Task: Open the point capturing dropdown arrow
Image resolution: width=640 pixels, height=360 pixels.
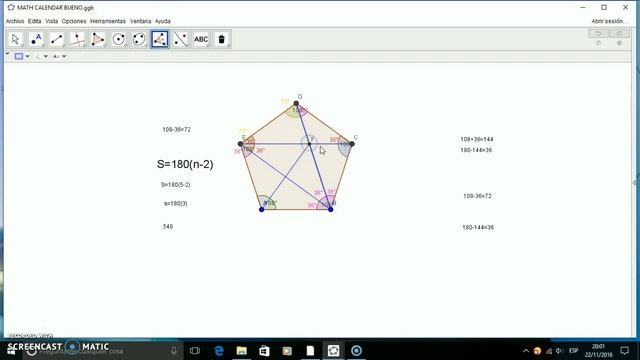Action: pyautogui.click(x=46, y=56)
